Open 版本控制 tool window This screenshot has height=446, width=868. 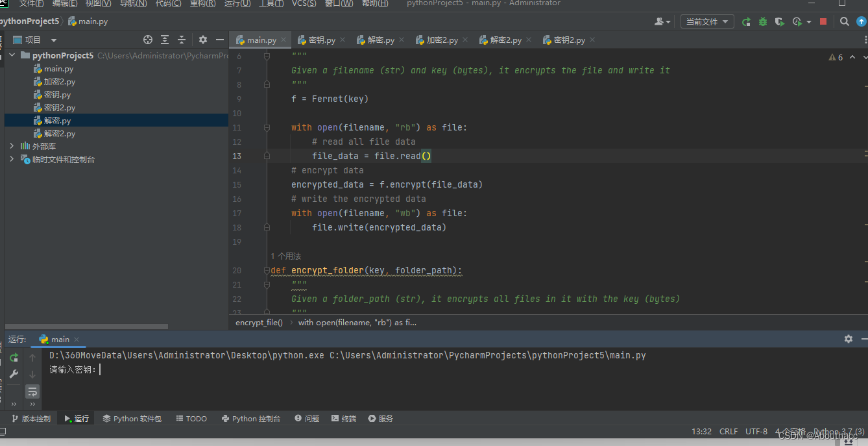click(31, 419)
